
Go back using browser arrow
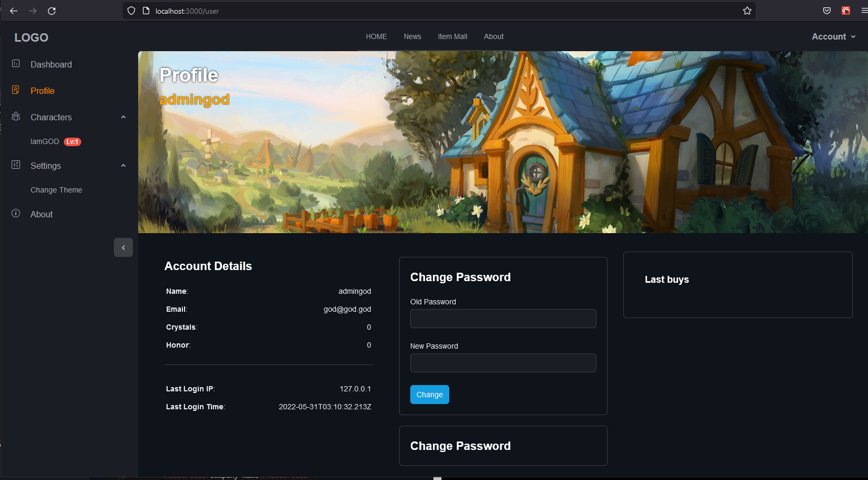14,11
